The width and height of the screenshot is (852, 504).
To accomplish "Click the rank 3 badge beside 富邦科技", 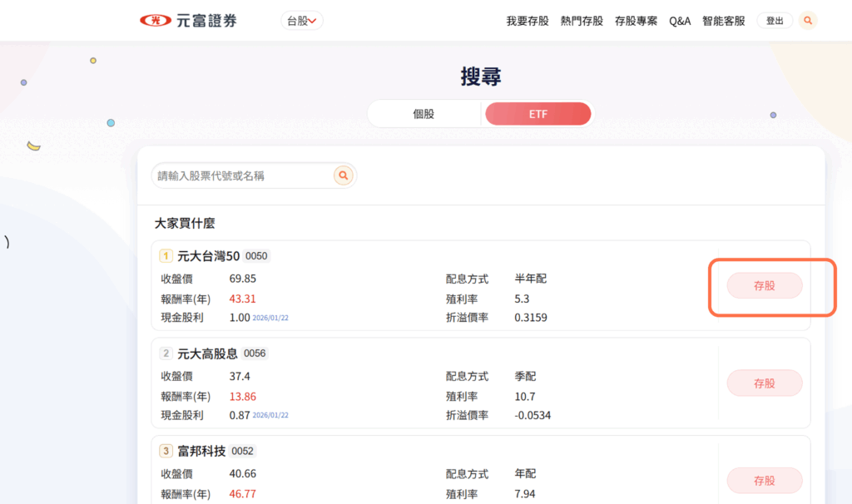I will [x=166, y=451].
